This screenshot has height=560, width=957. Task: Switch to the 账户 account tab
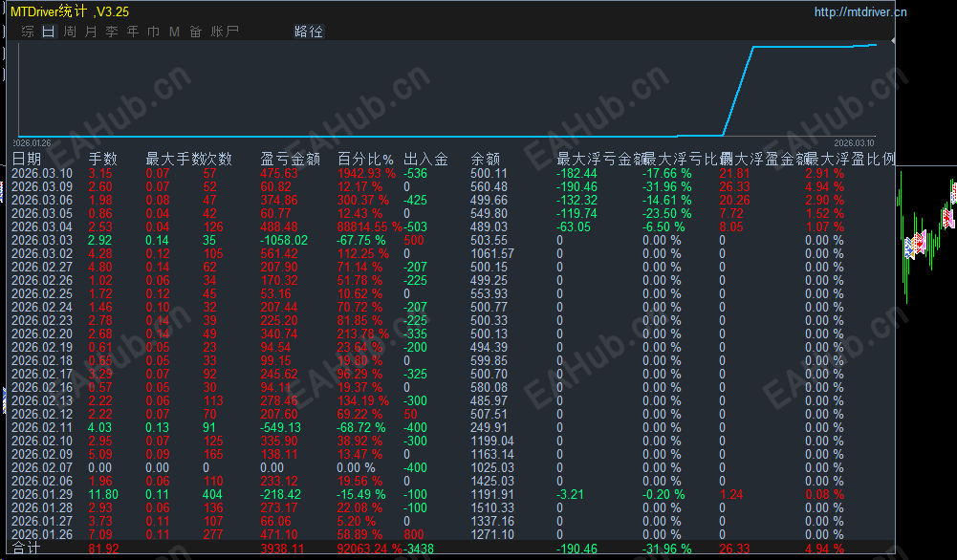tap(225, 32)
